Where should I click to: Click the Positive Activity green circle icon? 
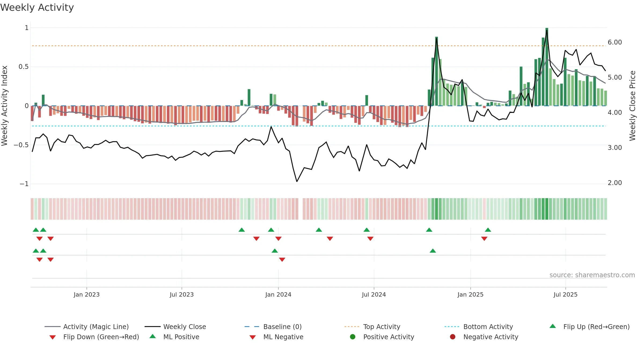click(353, 337)
